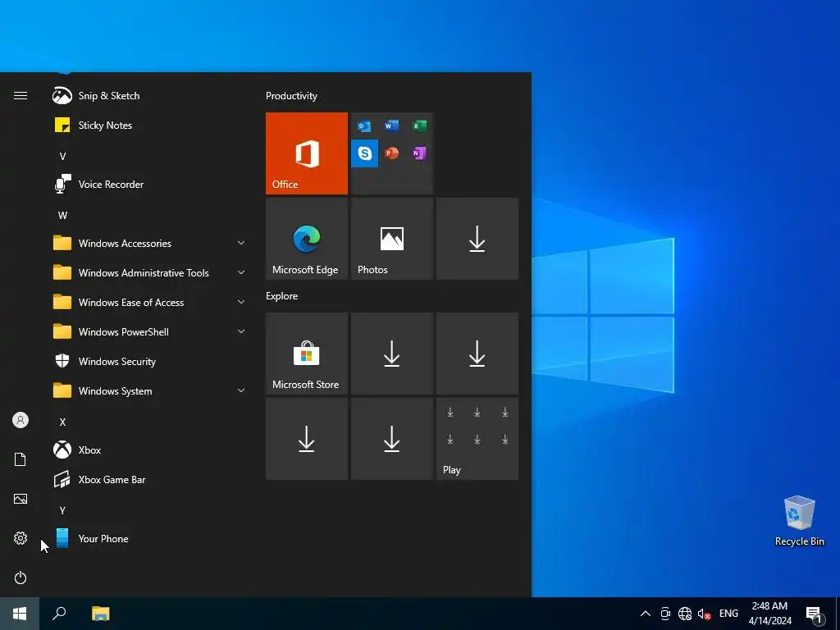The image size is (840, 630).
Task: Open clock and date flyout
Action: click(769, 614)
